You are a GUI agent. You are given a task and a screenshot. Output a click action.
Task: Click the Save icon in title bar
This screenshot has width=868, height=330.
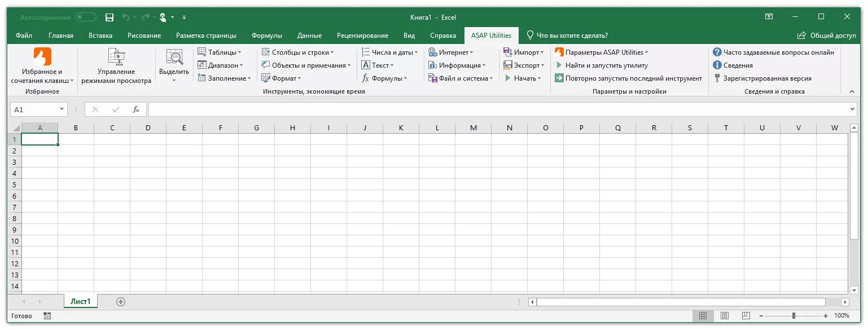coord(109,17)
